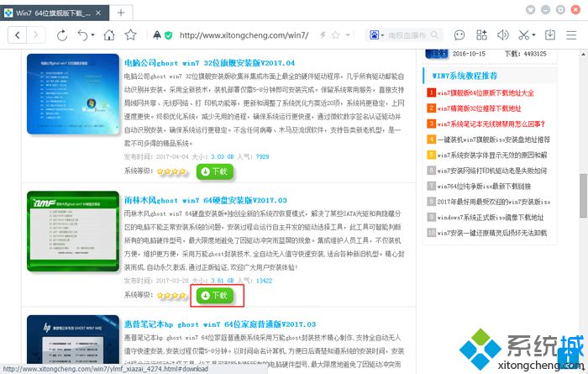Screen dimensions: 588x374
Task: Open win7系统笔记本无线被禁用怎么回事 link
Action: tap(491, 124)
